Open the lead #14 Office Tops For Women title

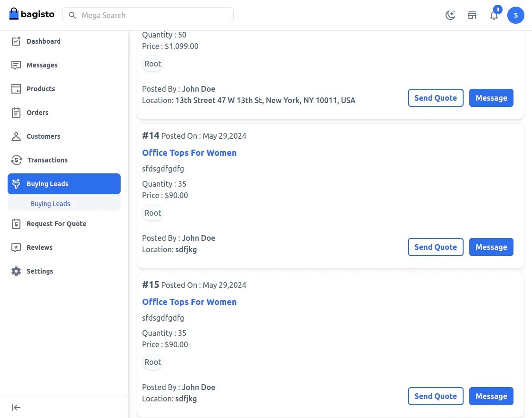189,153
